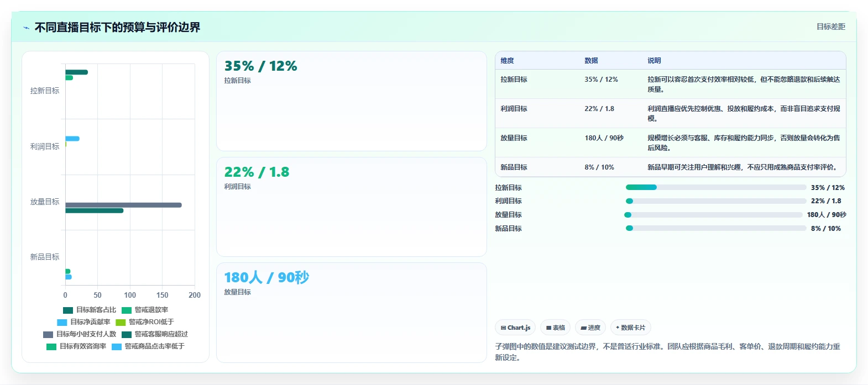Screen dimensions: 868x385
Task: Click the blue icon beside the panel title
Action: (26, 28)
